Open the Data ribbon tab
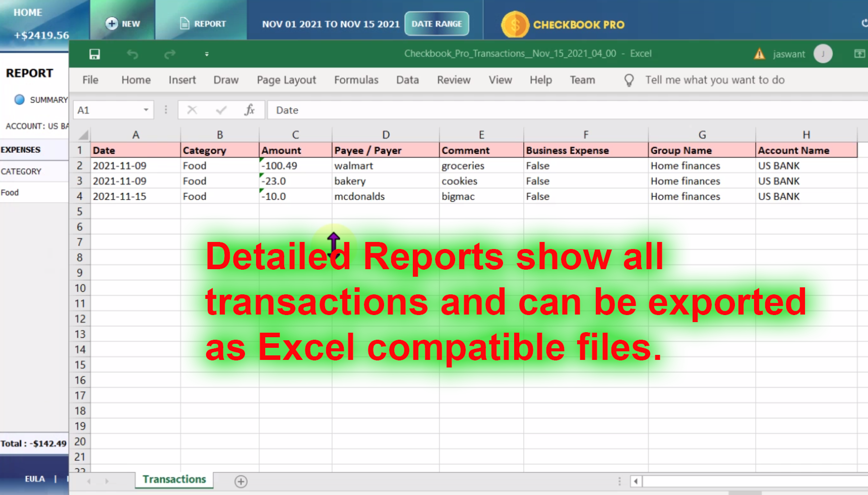 tap(407, 80)
